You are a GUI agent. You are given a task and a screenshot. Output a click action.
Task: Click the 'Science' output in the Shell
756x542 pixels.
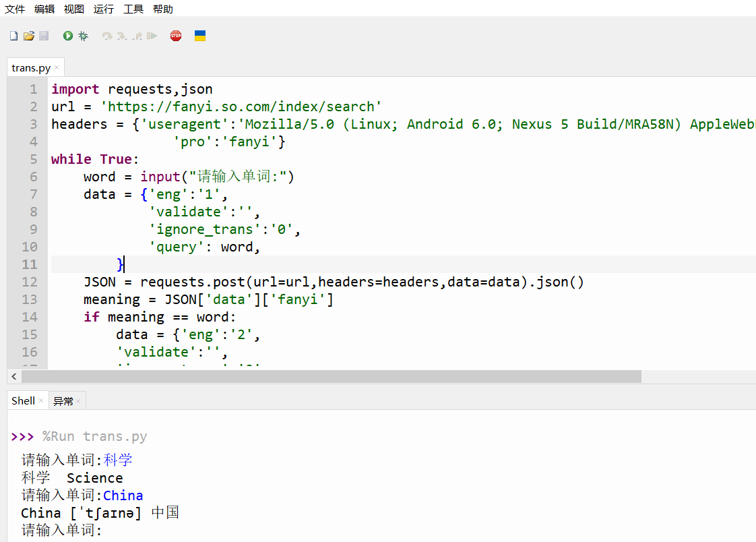point(94,478)
